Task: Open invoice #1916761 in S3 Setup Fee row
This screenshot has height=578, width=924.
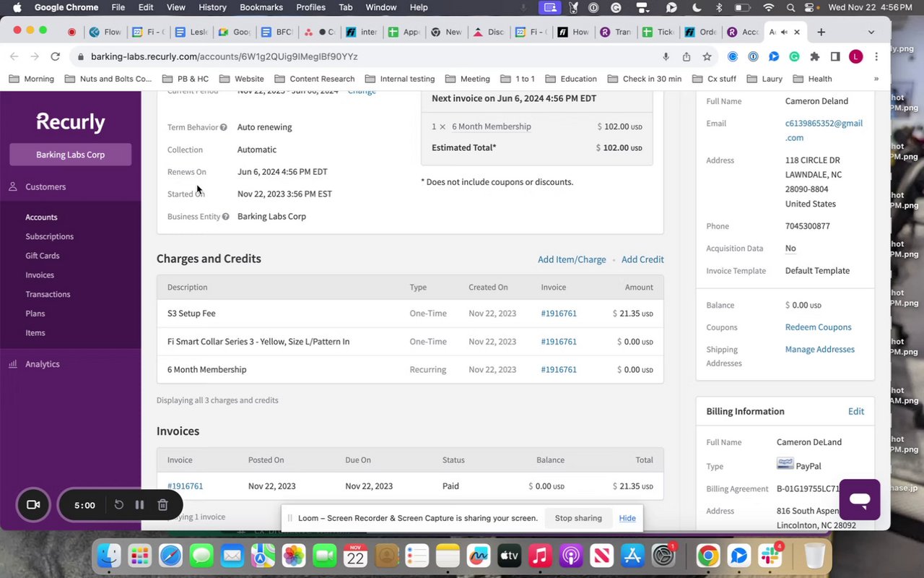Action: point(559,314)
